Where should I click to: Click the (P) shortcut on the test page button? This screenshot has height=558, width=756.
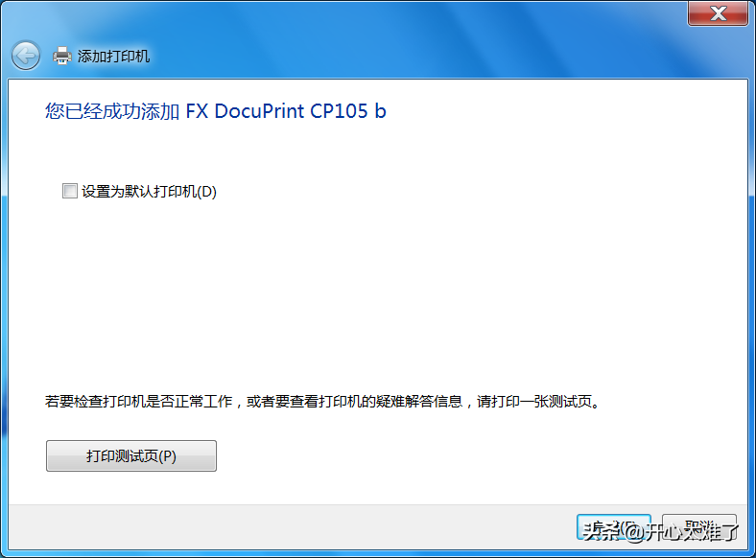click(165, 456)
